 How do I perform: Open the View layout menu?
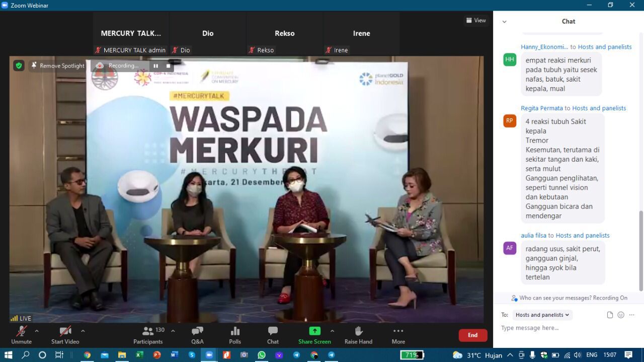click(476, 20)
